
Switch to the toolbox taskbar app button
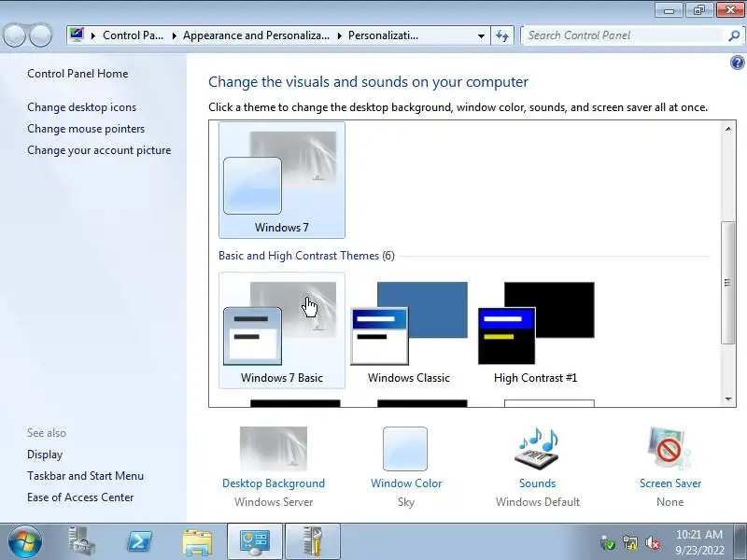pyautogui.click(x=313, y=541)
